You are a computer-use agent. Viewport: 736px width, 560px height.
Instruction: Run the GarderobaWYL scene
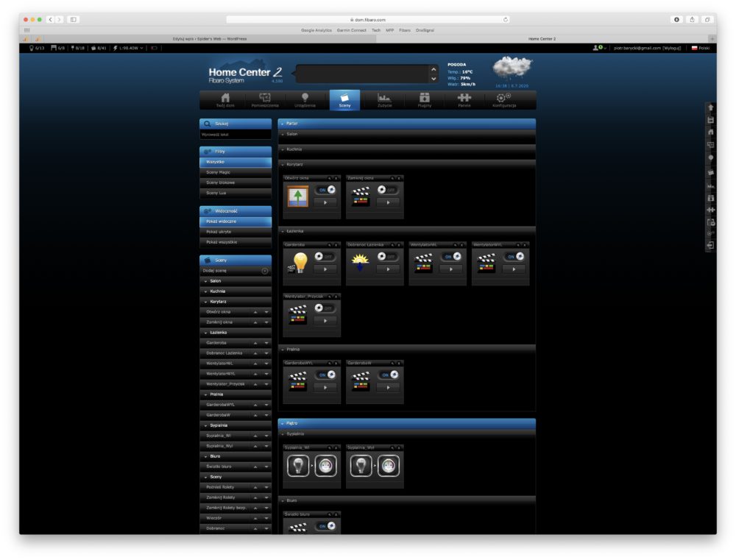[x=325, y=388]
